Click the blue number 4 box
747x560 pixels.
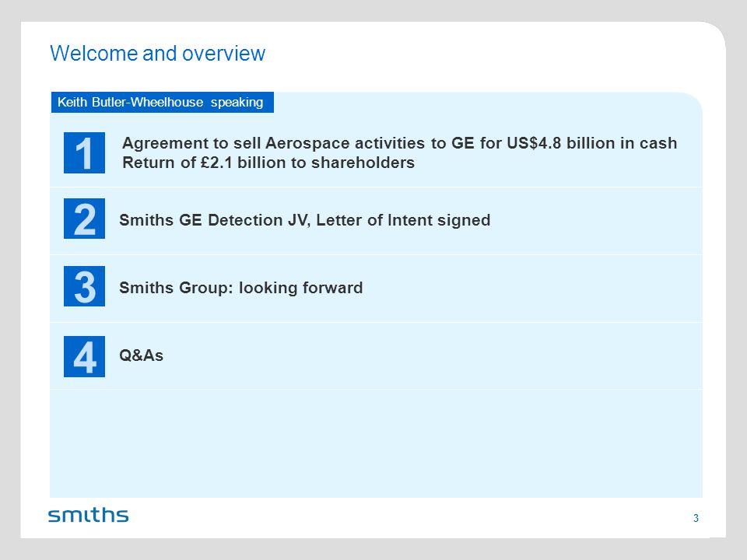click(x=84, y=357)
